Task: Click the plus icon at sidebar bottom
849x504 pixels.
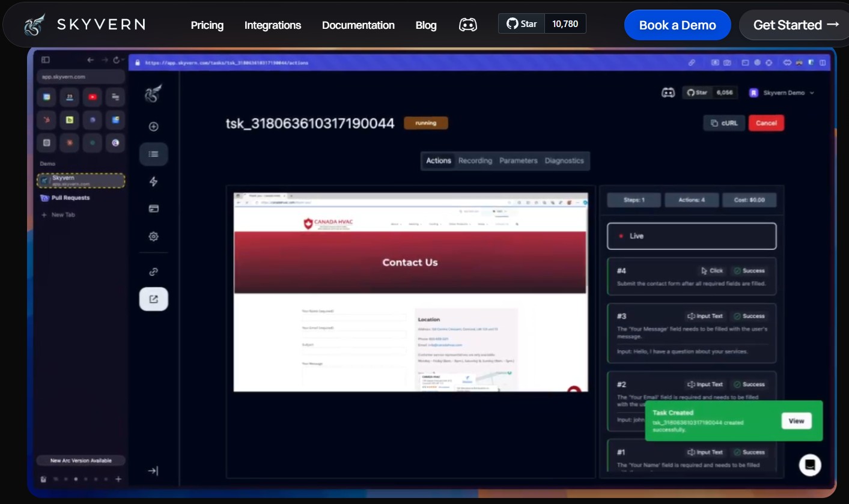Action: pos(118,479)
